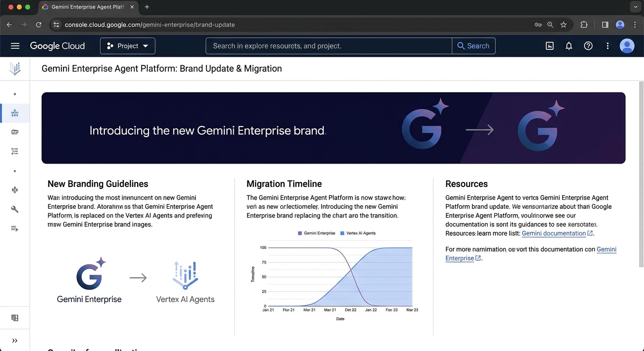Bookmark this page with star icon
Viewport: 644px width, 351px height.
point(563,25)
